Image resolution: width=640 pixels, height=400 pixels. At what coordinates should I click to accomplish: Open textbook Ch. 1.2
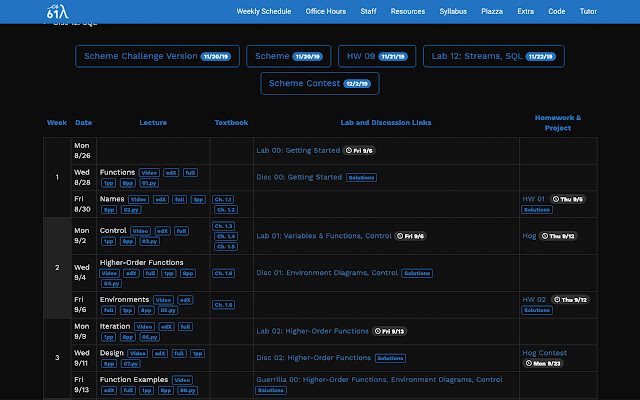tap(226, 210)
